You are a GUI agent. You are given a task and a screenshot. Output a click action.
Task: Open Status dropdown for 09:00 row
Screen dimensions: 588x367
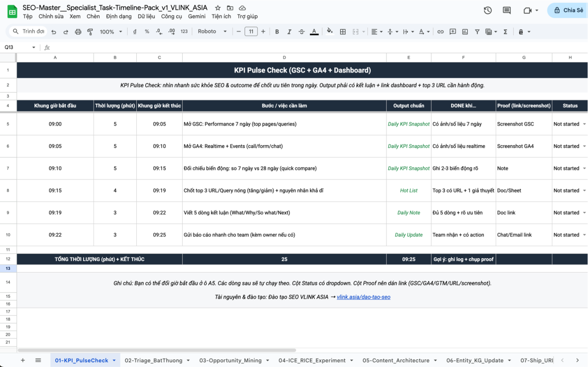tap(584, 124)
